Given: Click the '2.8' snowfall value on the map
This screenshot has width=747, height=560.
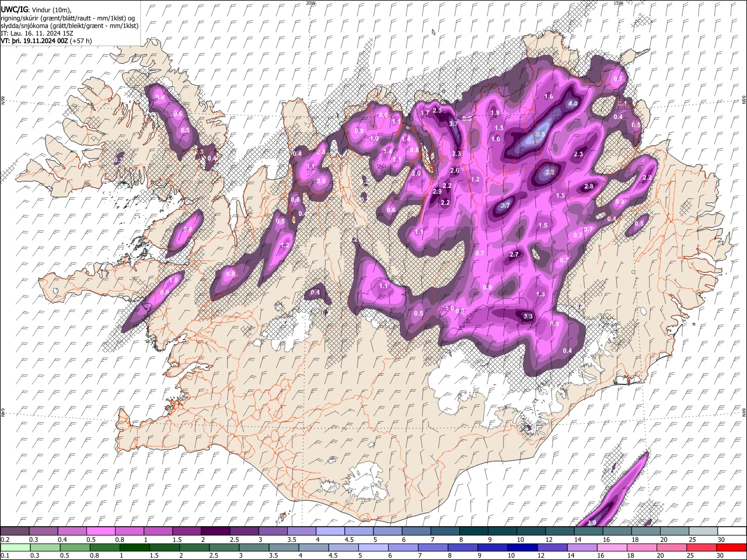Looking at the screenshot, I should (588, 187).
